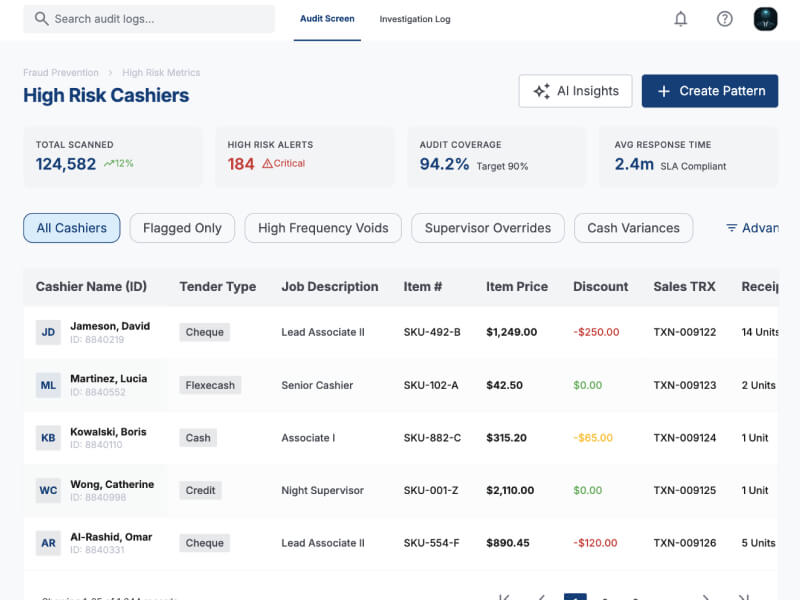Select the All Cashiers filter chip
Image resolution: width=800 pixels, height=600 pixels.
tap(72, 228)
